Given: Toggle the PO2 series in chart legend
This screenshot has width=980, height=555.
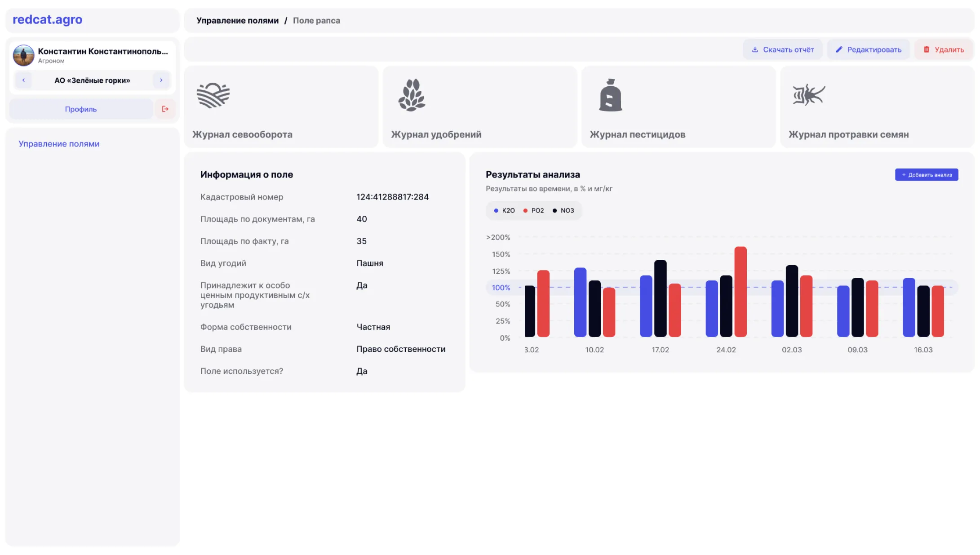Looking at the screenshot, I should click(x=533, y=211).
